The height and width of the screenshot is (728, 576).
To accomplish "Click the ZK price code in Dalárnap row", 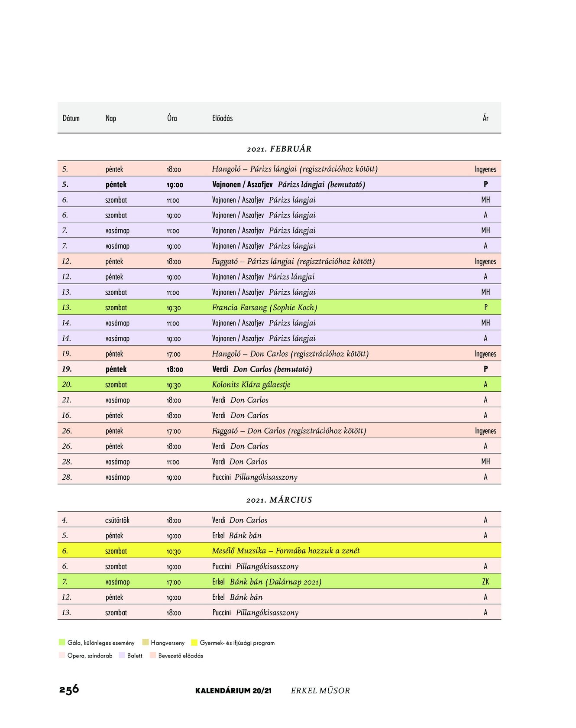I will tap(485, 582).
